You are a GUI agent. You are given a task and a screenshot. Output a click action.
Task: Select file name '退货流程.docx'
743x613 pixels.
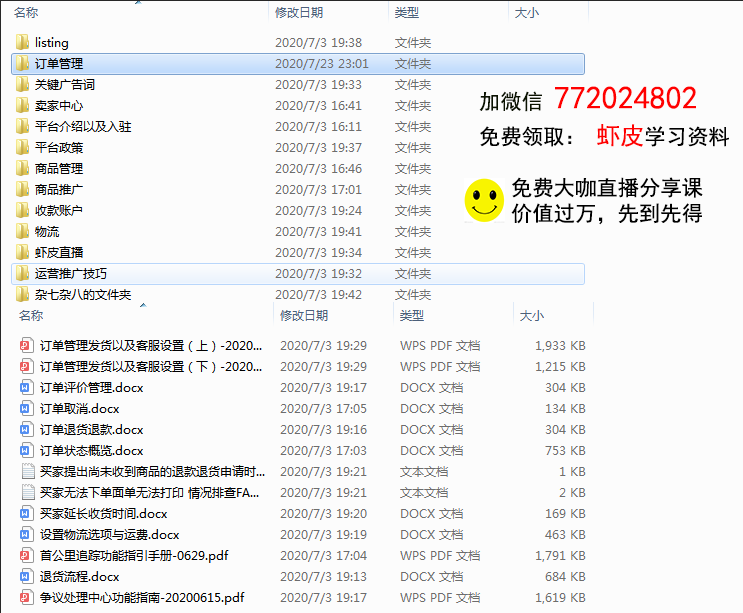pos(80,577)
